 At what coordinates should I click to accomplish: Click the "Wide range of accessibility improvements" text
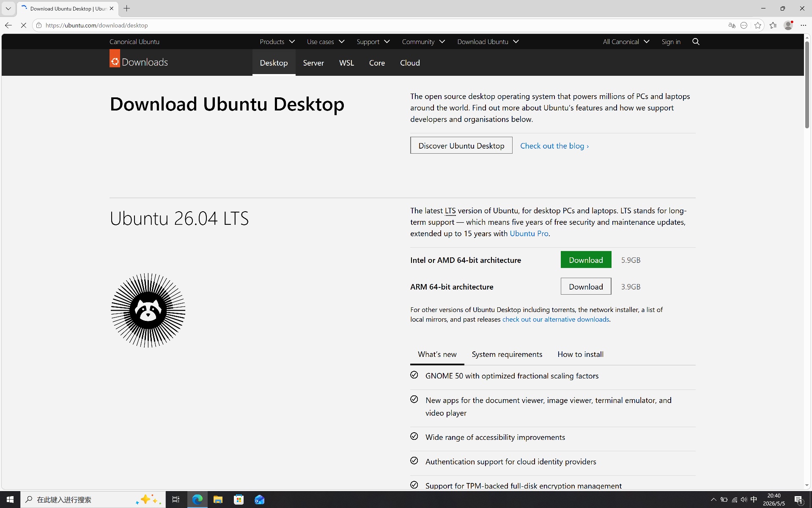pyautogui.click(x=495, y=437)
